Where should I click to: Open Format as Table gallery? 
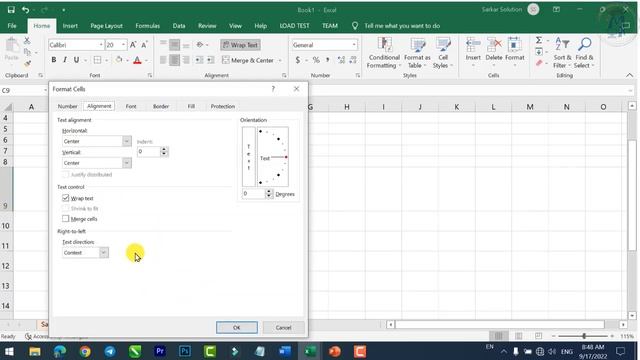[417, 53]
